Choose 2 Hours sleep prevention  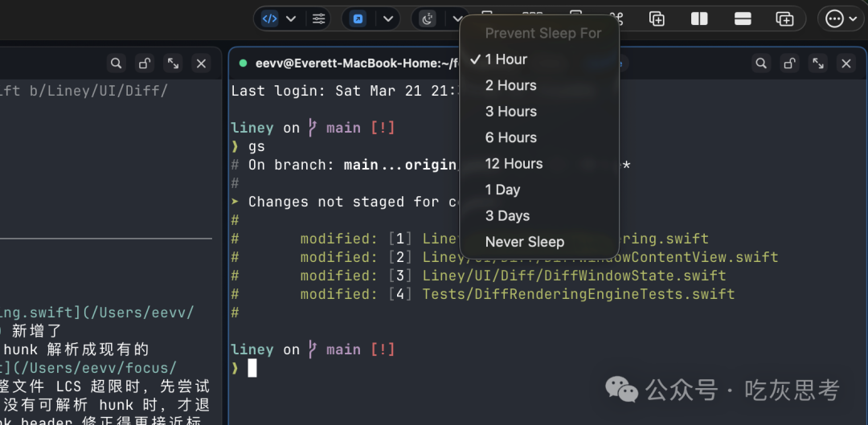point(539,85)
